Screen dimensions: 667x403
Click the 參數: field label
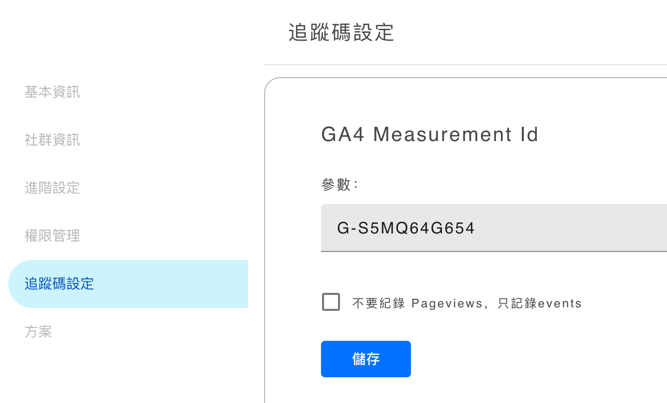[340, 185]
